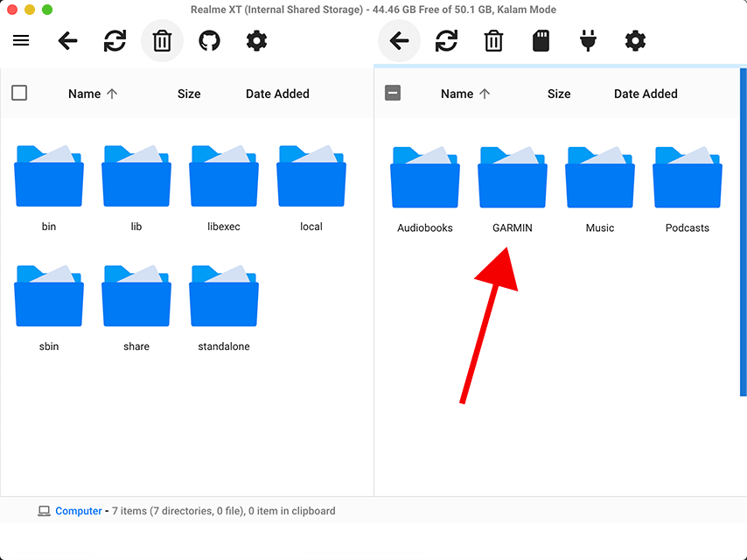Sort device pane by Name column

tap(465, 94)
